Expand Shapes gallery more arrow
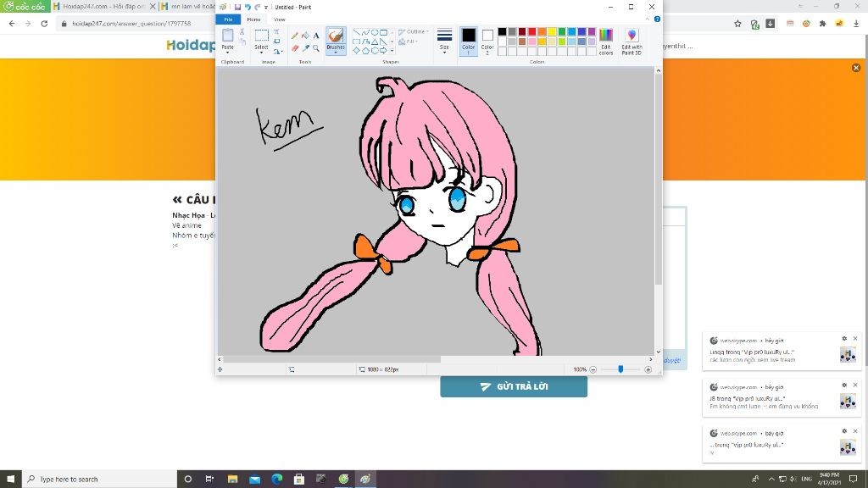The height and width of the screenshot is (488, 868). tap(392, 51)
